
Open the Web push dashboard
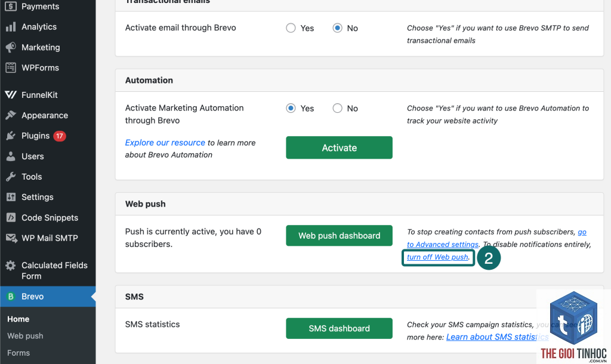click(x=339, y=235)
